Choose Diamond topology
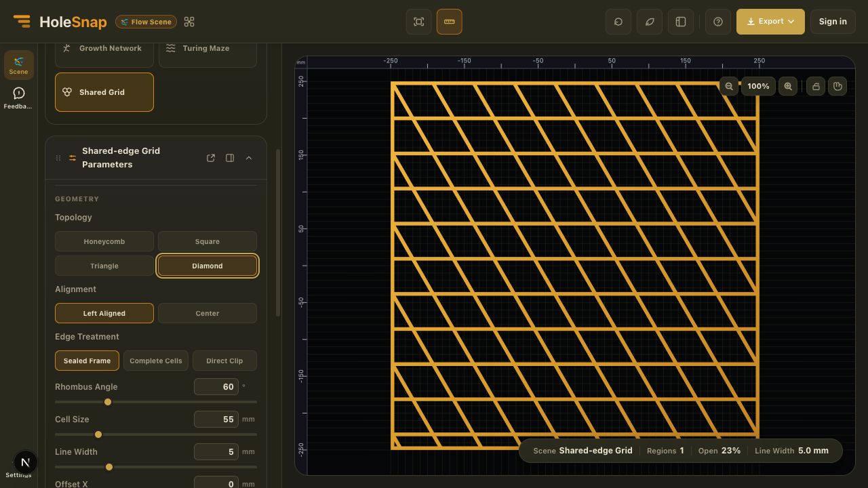Screen dimensions: 868x488 (208, 266)
